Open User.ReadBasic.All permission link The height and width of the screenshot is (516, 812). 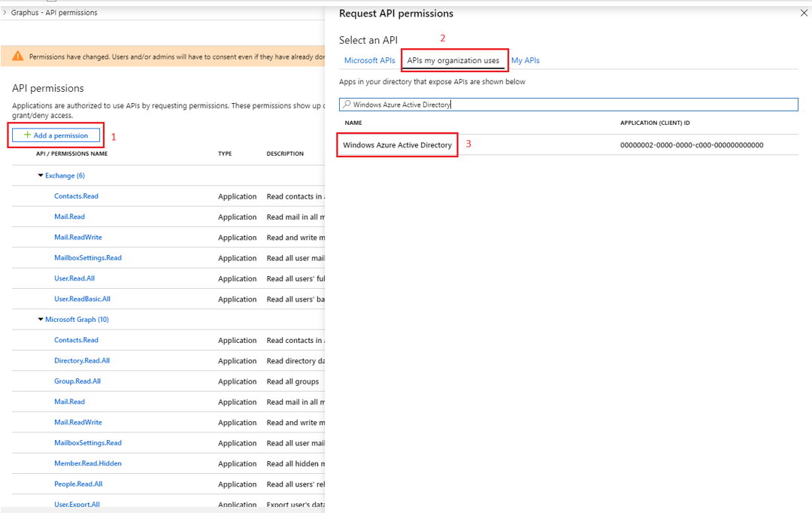click(83, 299)
